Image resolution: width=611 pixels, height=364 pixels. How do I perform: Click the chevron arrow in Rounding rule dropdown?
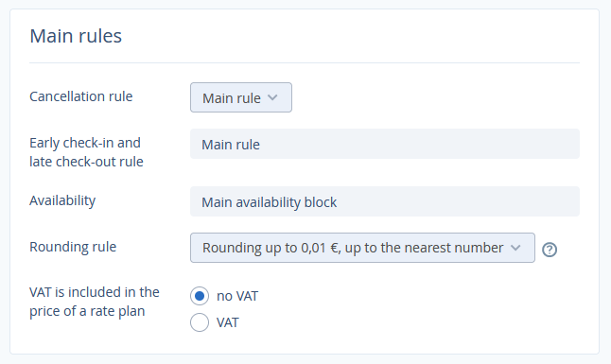tap(515, 248)
